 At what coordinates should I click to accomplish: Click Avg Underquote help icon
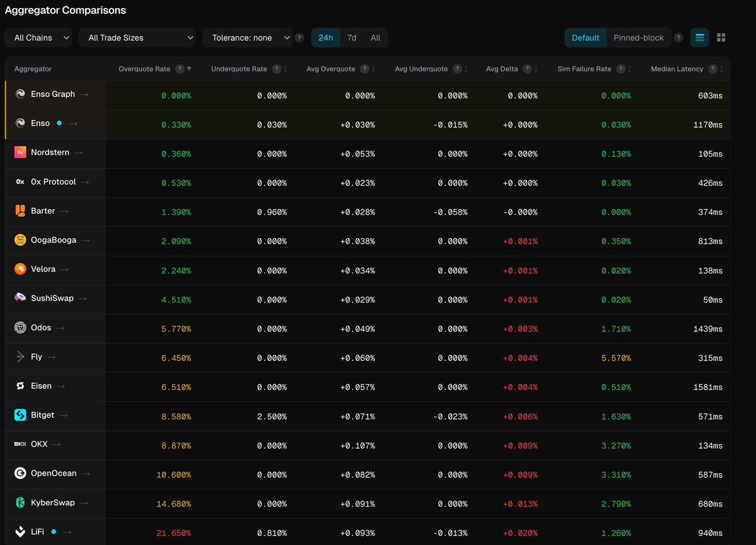point(457,69)
